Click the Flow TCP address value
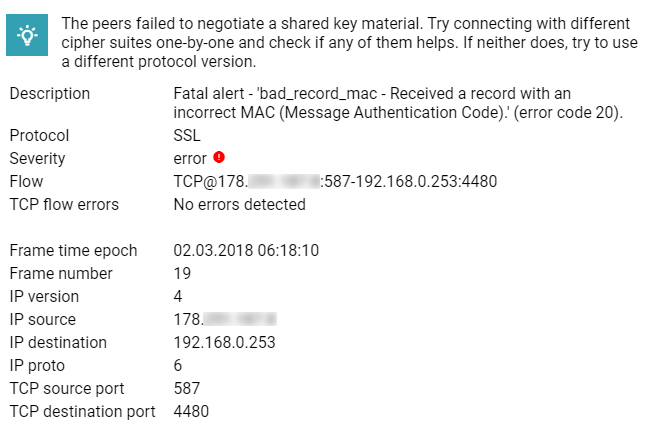 [335, 181]
